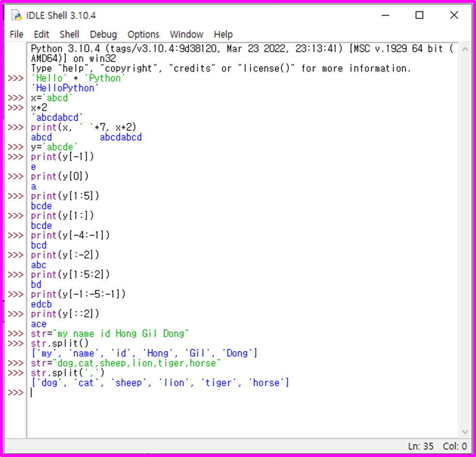Screen dimensions: 476x457
Task: Click the output bd
Action: coord(36,284)
